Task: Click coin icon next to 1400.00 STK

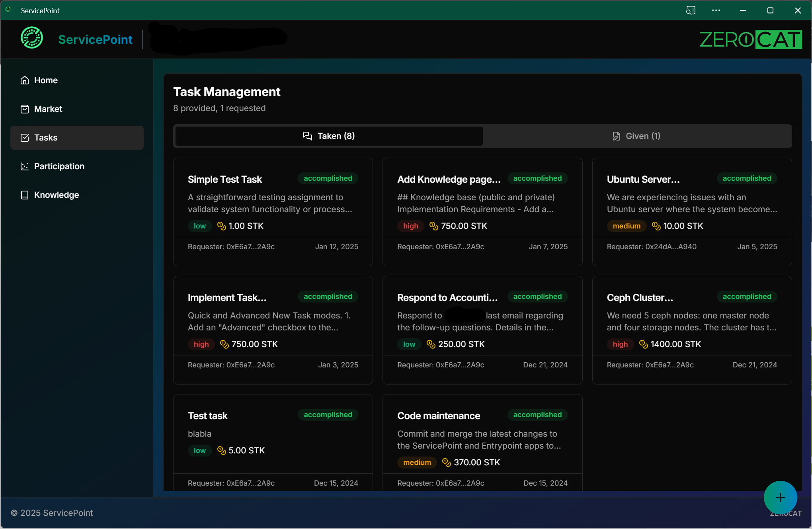Action: tap(643, 344)
